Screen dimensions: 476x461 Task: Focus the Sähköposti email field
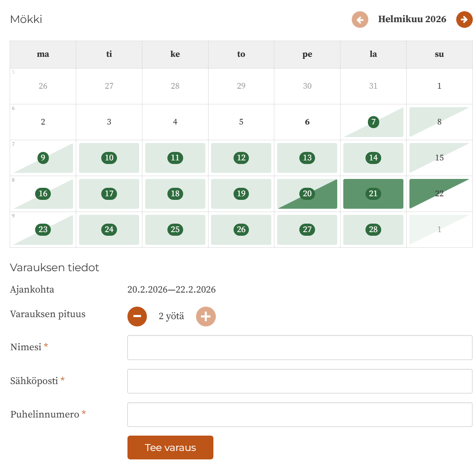[300, 381]
